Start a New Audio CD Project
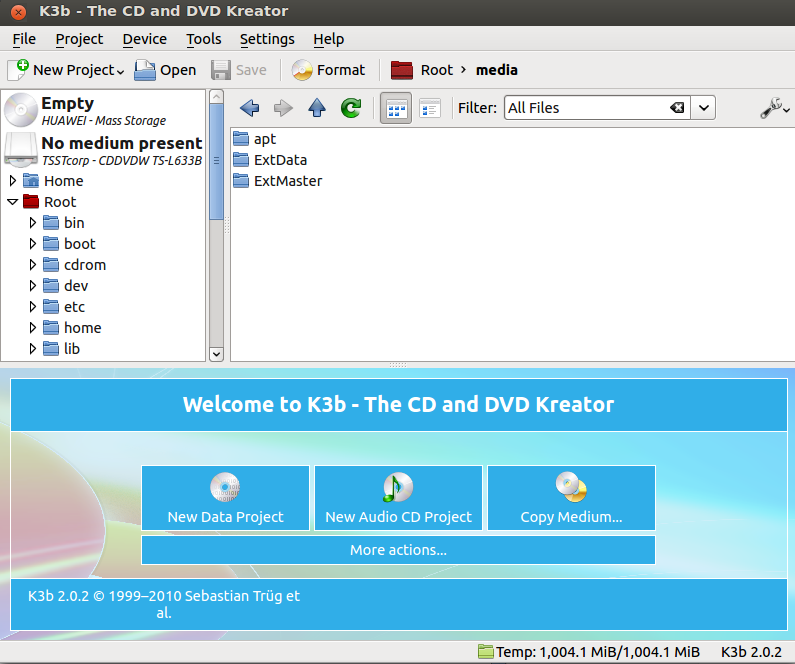This screenshot has width=795, height=664. coord(399,498)
